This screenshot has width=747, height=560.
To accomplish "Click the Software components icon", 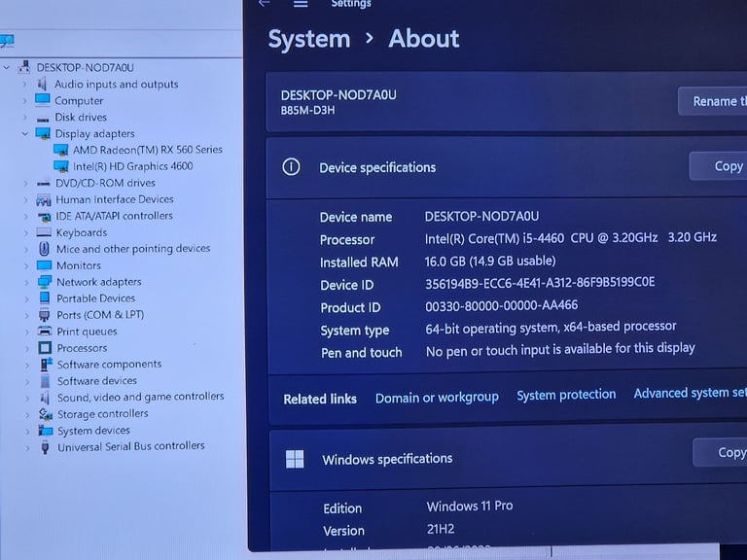I will pos(46,365).
